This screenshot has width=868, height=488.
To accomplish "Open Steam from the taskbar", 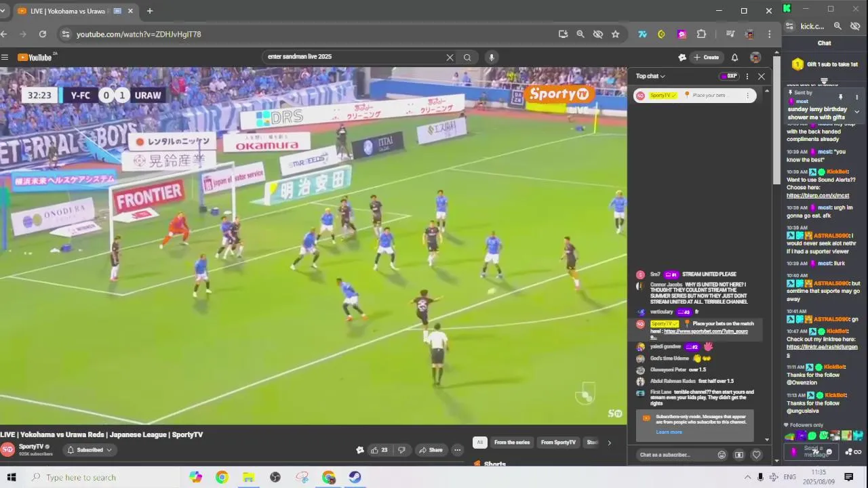I will click(x=355, y=477).
